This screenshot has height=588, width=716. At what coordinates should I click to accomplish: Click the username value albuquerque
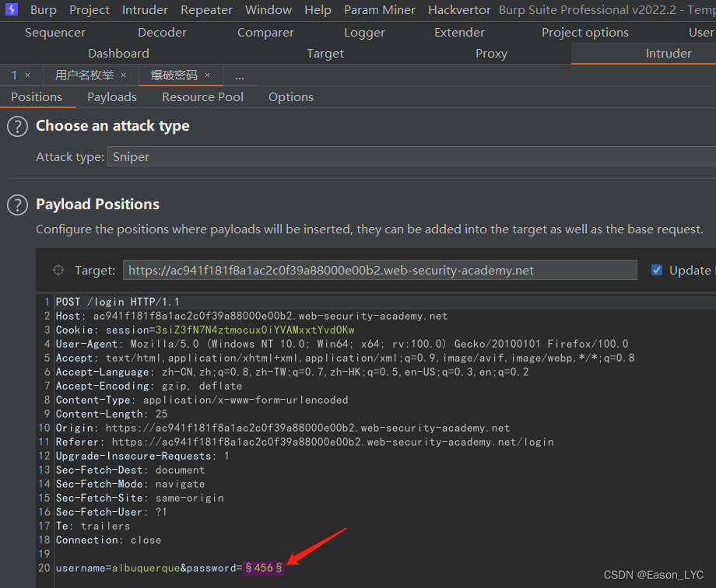pyautogui.click(x=146, y=568)
